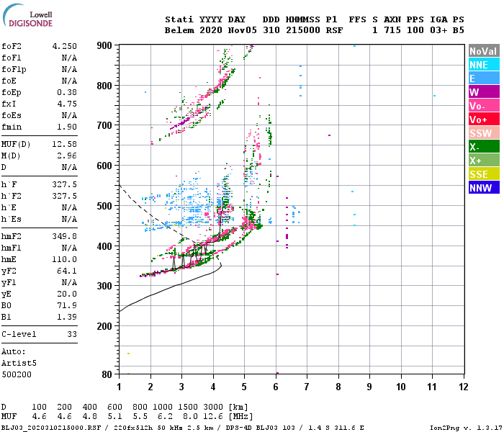Click the yF2 value 64.1

tap(67, 271)
